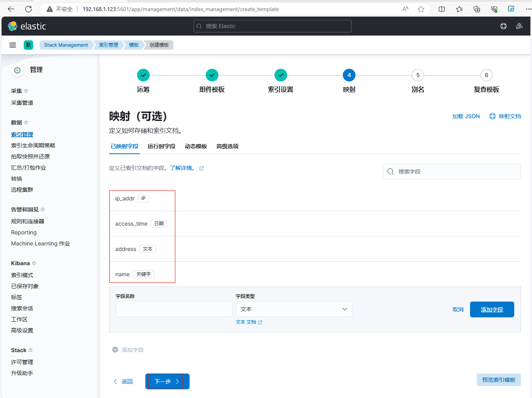The height and width of the screenshot is (398, 532).
Task: Click the browser refresh icon
Action: [x=28, y=9]
